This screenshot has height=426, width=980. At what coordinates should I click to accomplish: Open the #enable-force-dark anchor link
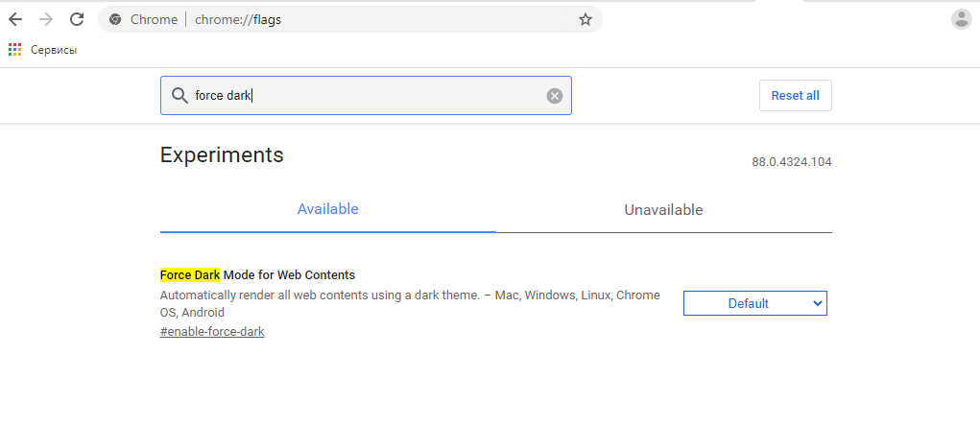[212, 332]
